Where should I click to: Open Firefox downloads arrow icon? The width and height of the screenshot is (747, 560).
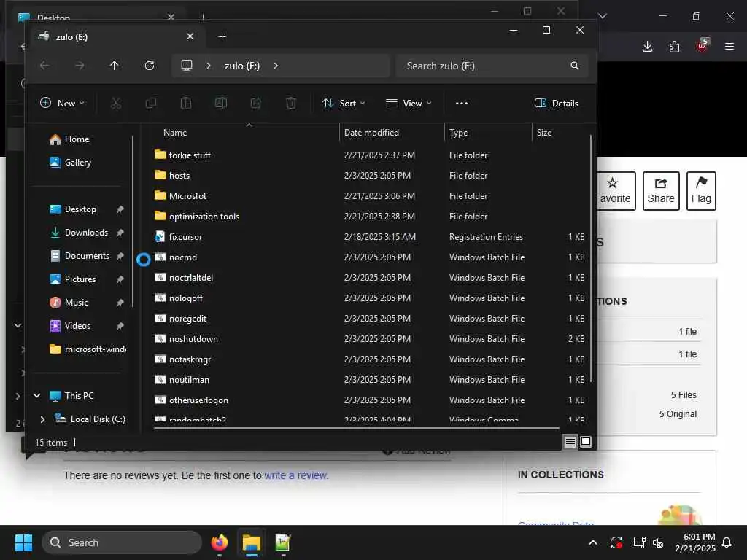pyautogui.click(x=648, y=47)
